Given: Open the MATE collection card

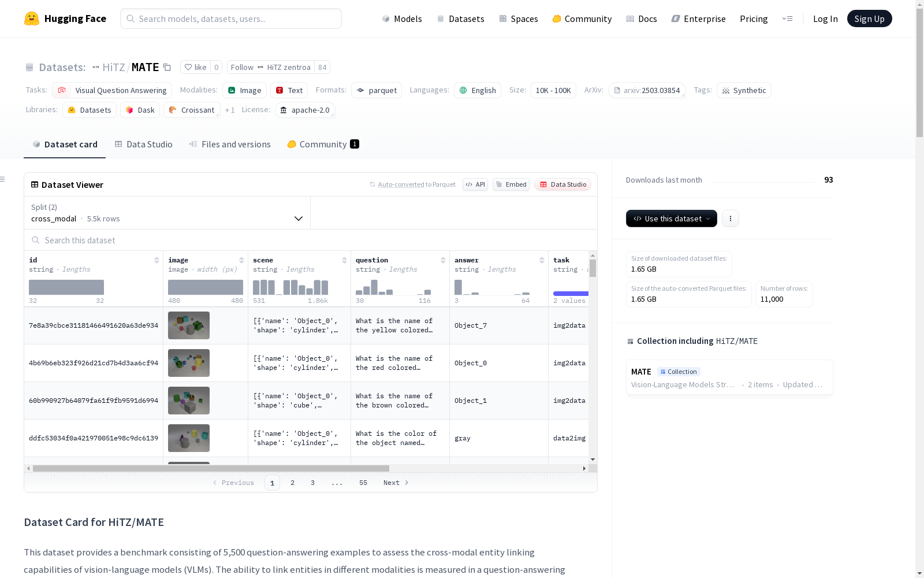Looking at the screenshot, I should tap(729, 377).
